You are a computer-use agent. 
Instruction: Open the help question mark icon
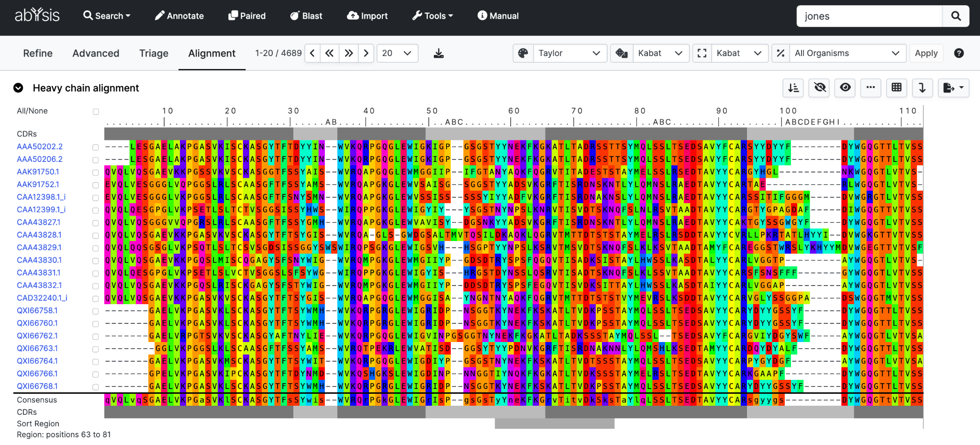[x=959, y=53]
